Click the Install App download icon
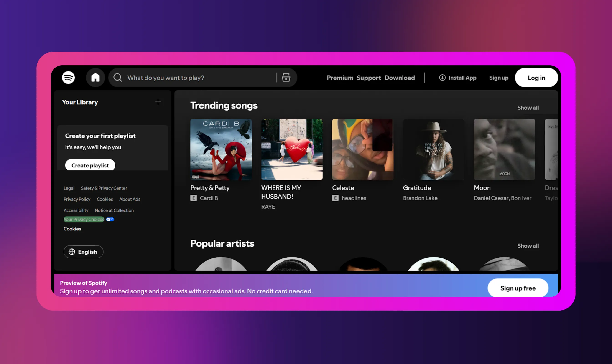612x364 pixels. tap(442, 78)
